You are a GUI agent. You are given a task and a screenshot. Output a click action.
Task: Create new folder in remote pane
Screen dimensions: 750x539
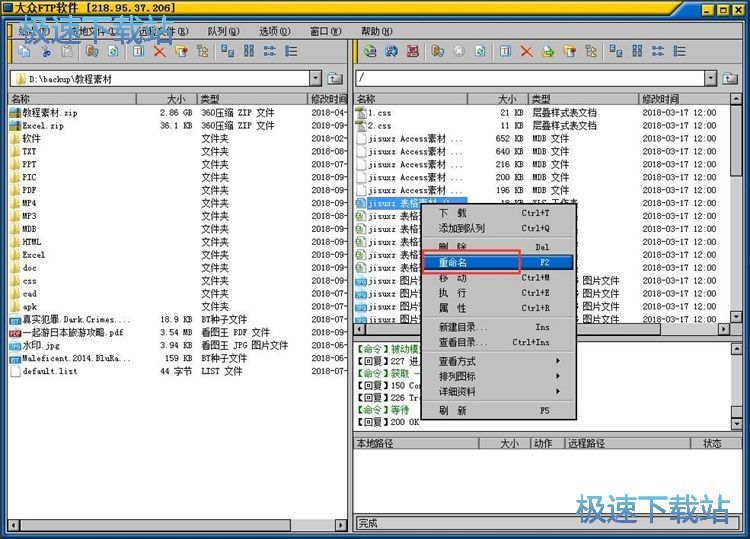pos(569,51)
